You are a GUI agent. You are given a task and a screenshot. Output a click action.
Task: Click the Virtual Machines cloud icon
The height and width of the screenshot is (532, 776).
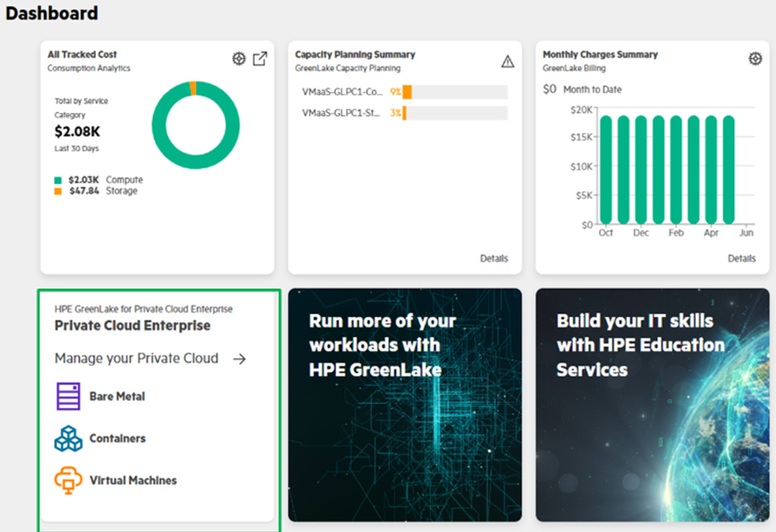(68, 480)
